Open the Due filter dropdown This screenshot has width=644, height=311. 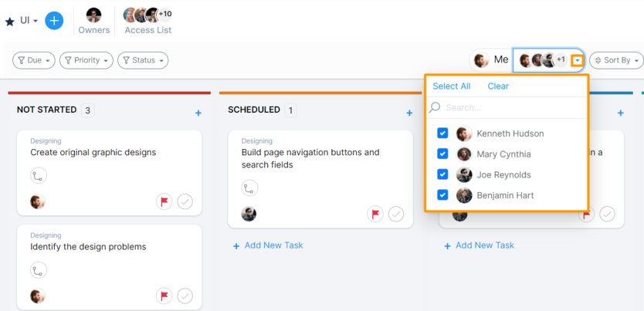click(34, 60)
